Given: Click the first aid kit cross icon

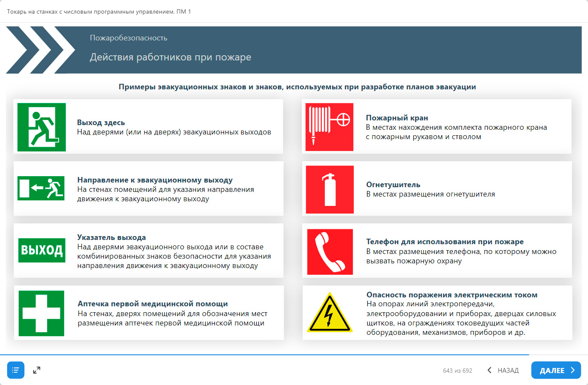Looking at the screenshot, I should 41,314.
